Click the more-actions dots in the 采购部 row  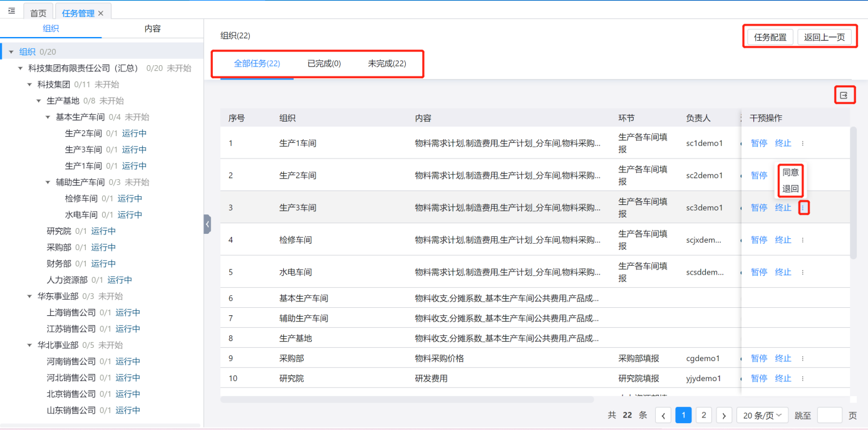point(803,359)
